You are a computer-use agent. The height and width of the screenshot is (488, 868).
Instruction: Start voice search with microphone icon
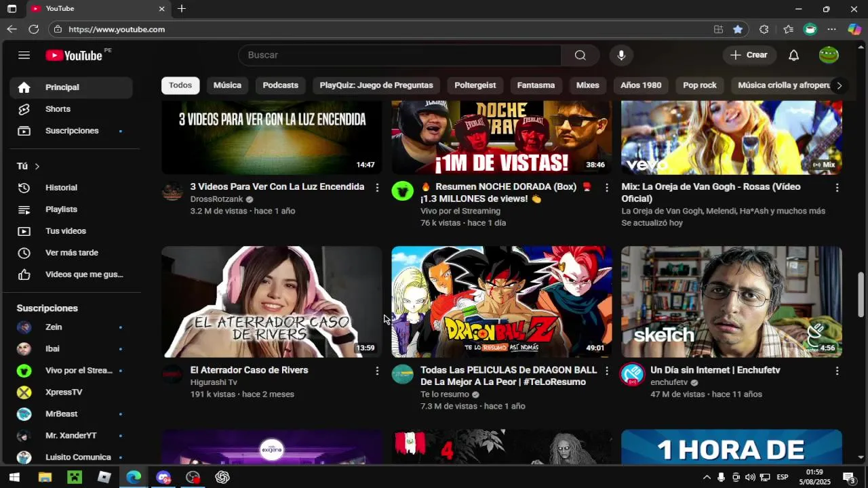coord(621,55)
